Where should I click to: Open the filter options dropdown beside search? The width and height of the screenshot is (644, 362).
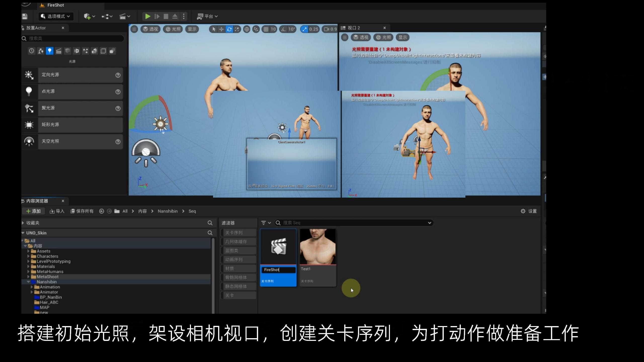coord(266,223)
